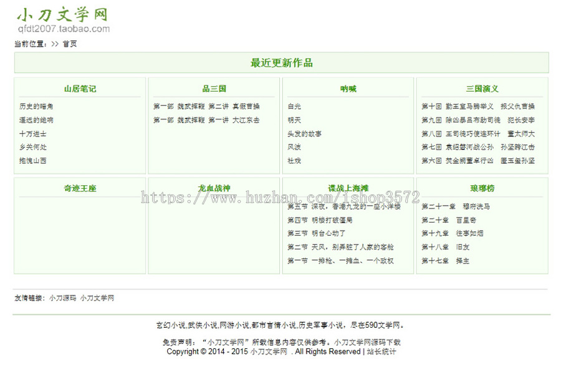Go to 首页 in the breadcrumb

[70, 44]
